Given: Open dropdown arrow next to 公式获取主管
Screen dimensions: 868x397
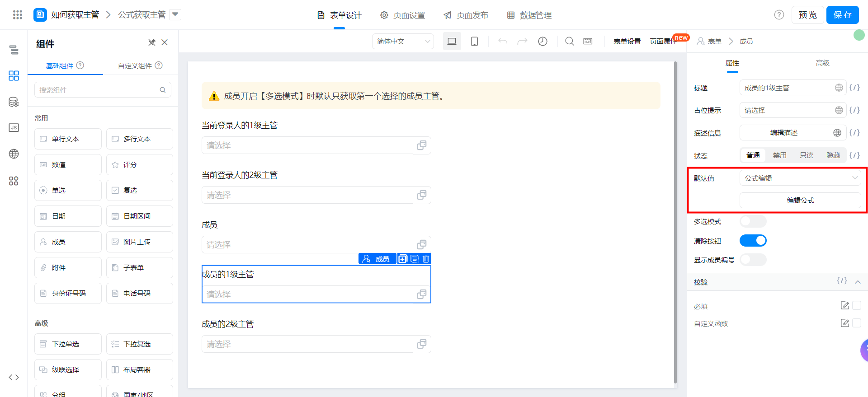Looking at the screenshot, I should tap(175, 15).
